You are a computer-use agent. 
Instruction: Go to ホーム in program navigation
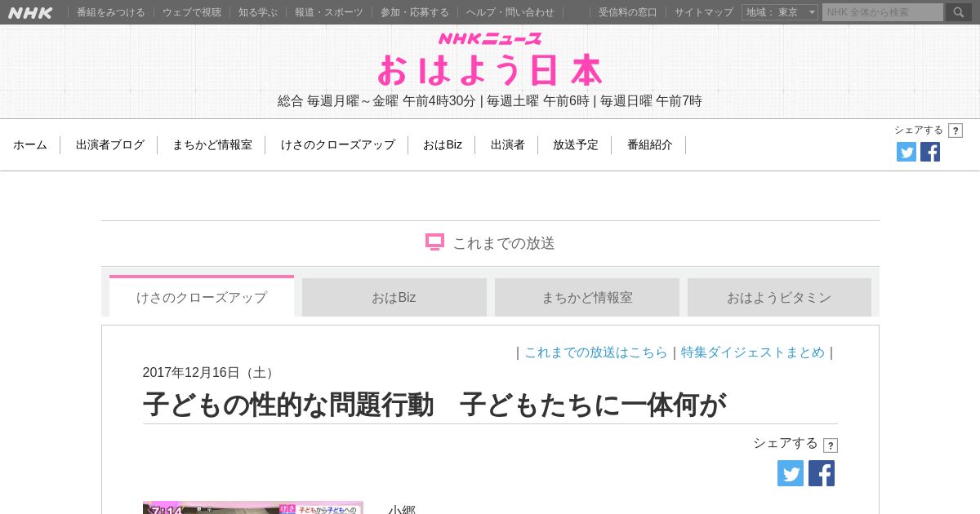(30, 144)
